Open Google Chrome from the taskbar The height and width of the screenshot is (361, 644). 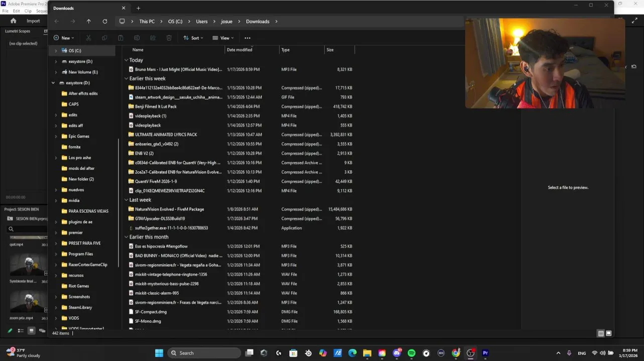[456, 353]
